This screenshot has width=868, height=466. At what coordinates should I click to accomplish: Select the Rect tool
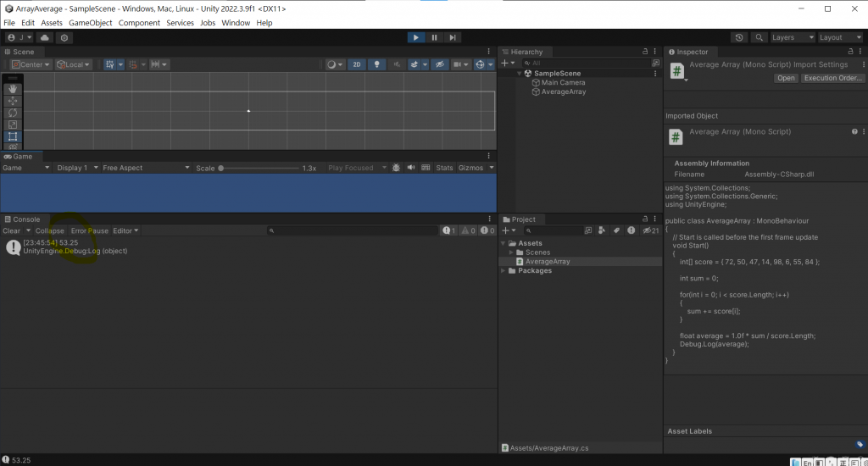coord(13,136)
